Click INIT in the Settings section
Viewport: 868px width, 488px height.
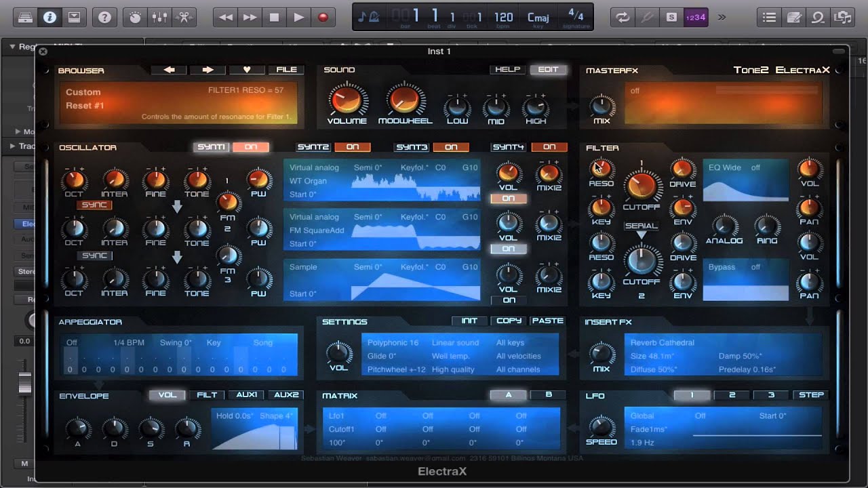point(469,321)
